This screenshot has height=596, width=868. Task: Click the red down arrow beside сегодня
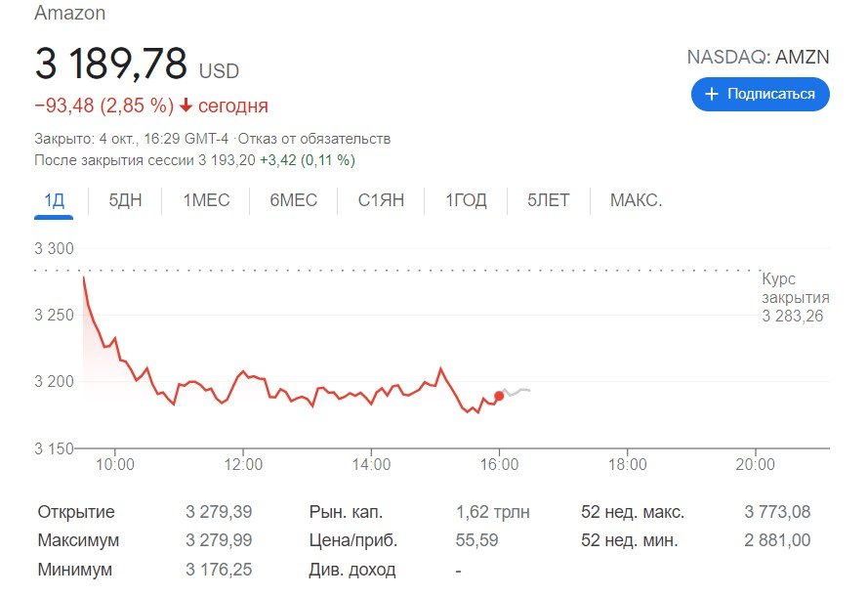(186, 106)
